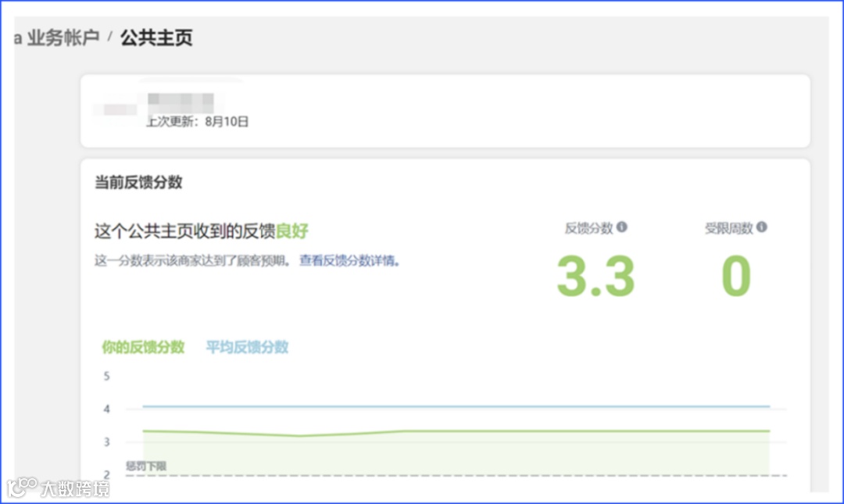Select the 公共主页 breadcrumb item
This screenshot has width=844, height=504.
[156, 38]
